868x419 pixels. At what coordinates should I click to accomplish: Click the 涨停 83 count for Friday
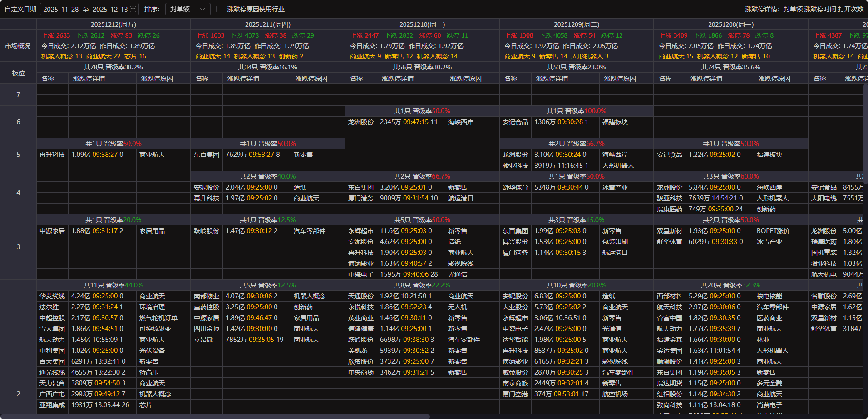[121, 35]
